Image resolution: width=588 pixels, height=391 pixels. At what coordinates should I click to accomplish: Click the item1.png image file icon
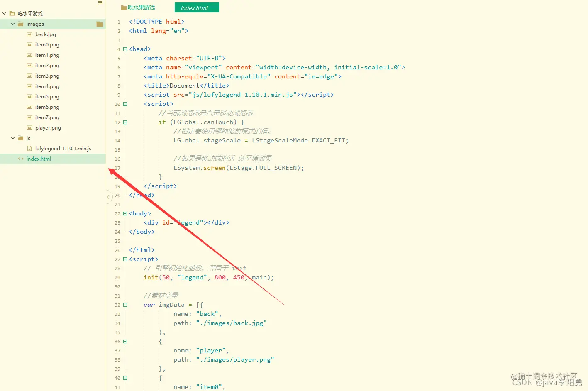coord(29,55)
